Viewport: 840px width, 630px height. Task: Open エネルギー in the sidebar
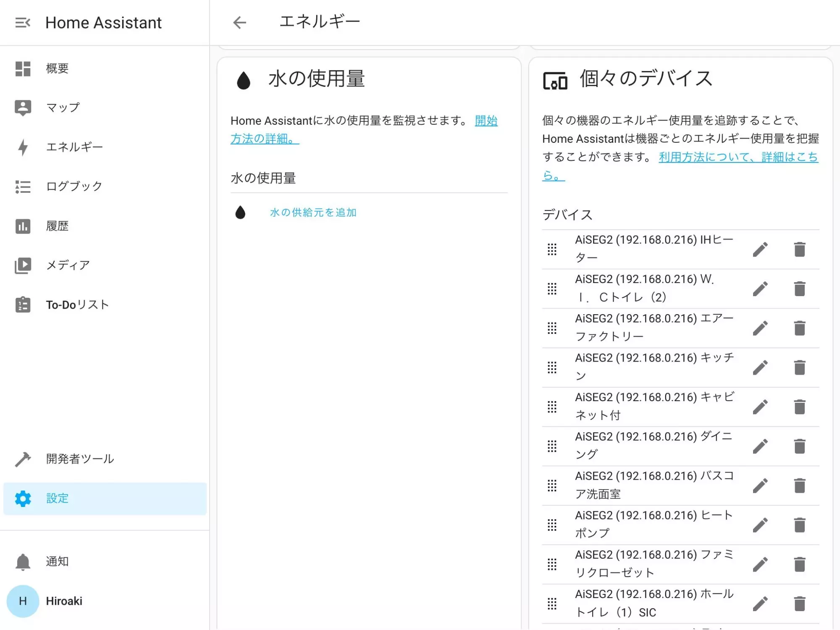coord(105,147)
